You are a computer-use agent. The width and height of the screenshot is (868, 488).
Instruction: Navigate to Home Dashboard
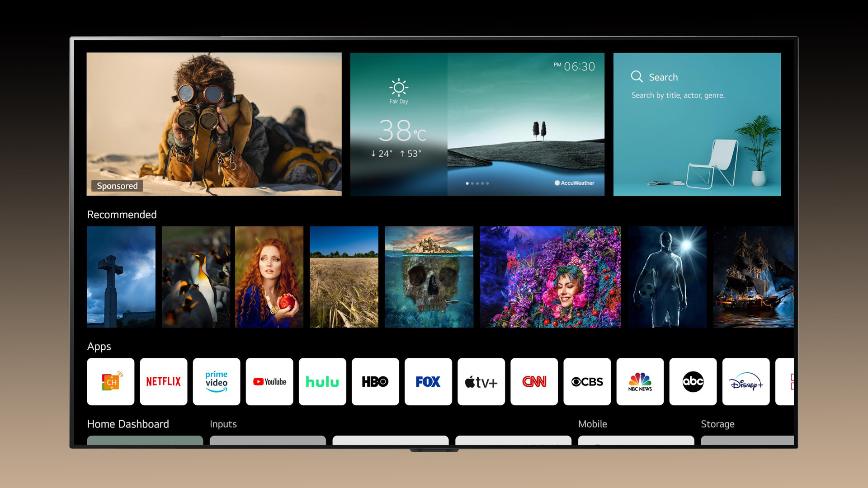128,423
